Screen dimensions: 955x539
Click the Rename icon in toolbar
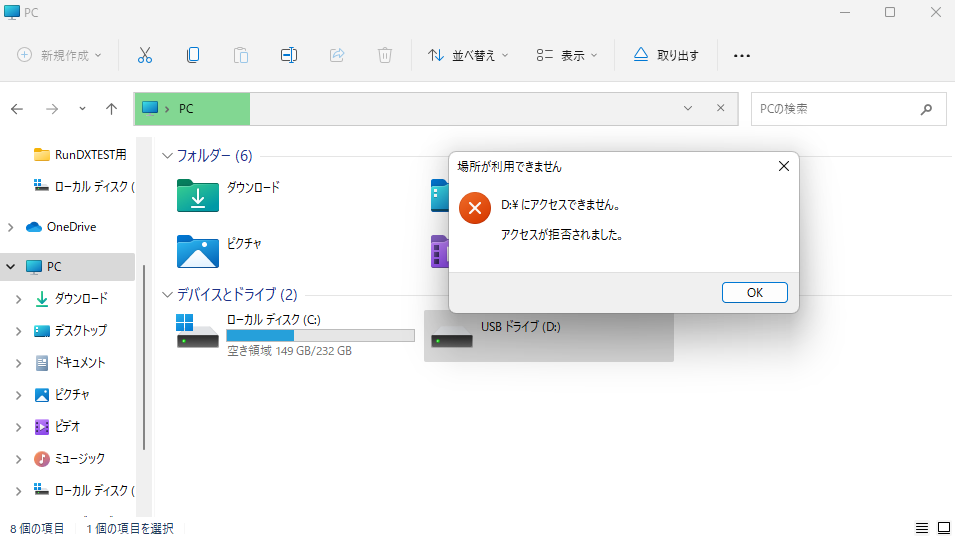click(289, 55)
